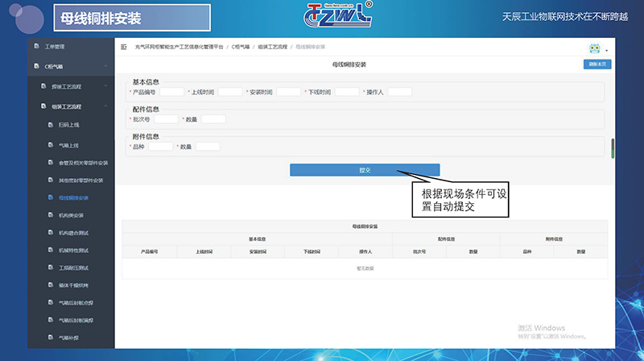
Task: Click the icon beside 机构磨合测试
Action: [x=51, y=232]
